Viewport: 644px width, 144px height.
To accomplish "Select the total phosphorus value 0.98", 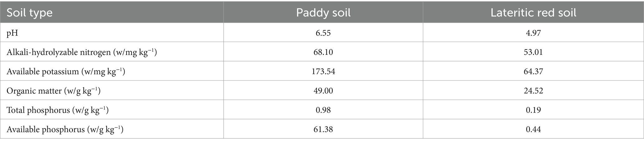I will pyautogui.click(x=323, y=110).
